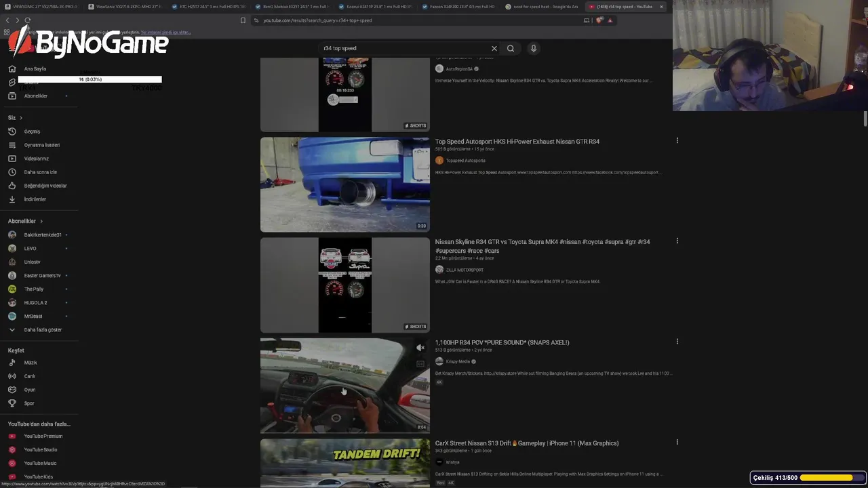The width and height of the screenshot is (868, 488).
Task: Open Unlostv channel subscription
Action: [32, 262]
